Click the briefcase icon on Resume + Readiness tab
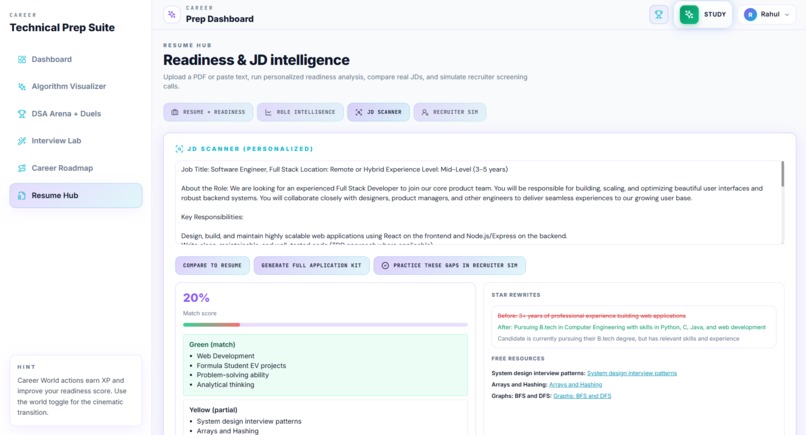This screenshot has width=806, height=435. click(175, 112)
